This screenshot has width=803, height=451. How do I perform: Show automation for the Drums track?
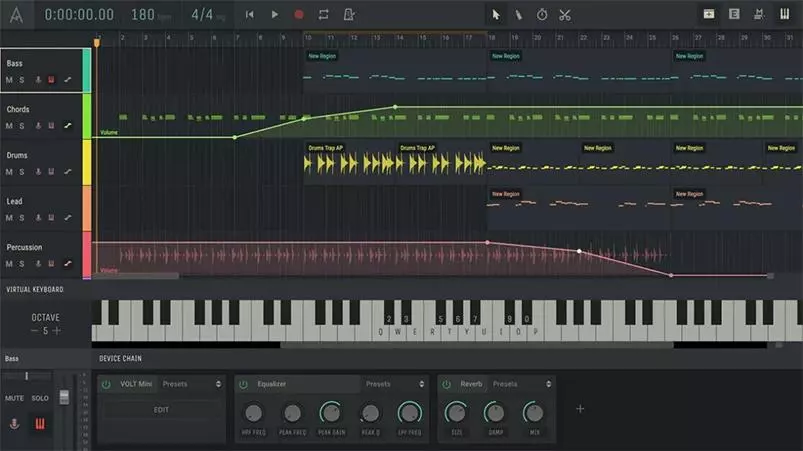(x=68, y=172)
